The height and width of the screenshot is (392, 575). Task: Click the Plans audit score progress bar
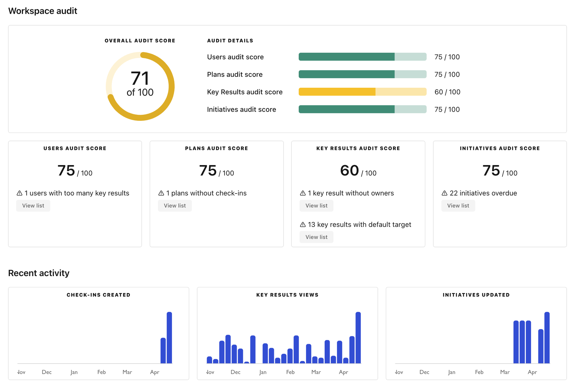pos(362,74)
